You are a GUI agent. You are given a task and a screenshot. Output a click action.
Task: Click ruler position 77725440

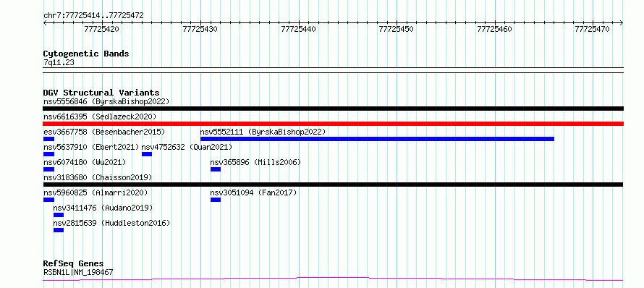(x=298, y=29)
